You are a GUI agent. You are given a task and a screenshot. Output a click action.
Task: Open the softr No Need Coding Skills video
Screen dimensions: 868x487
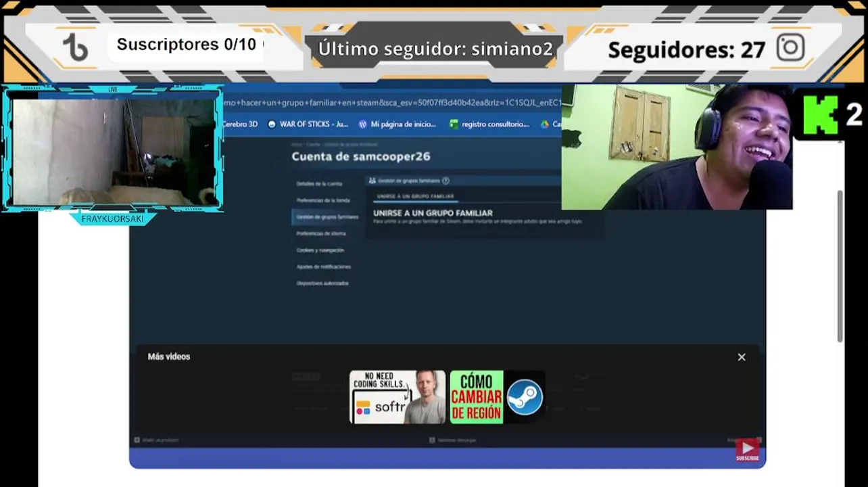pyautogui.click(x=397, y=397)
